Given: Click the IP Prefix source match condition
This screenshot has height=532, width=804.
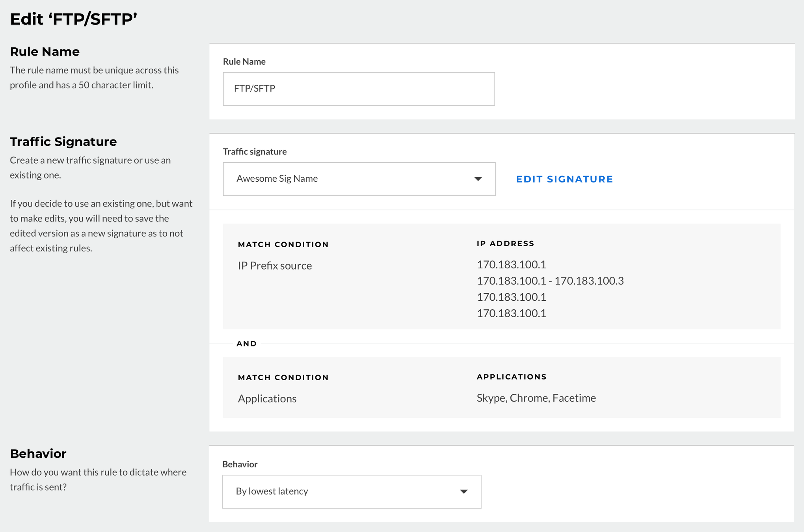Looking at the screenshot, I should click(275, 266).
